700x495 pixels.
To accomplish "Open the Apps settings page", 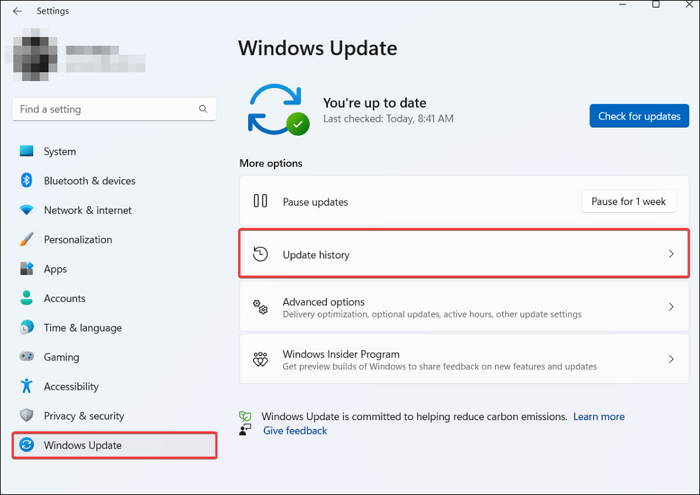I will click(55, 269).
